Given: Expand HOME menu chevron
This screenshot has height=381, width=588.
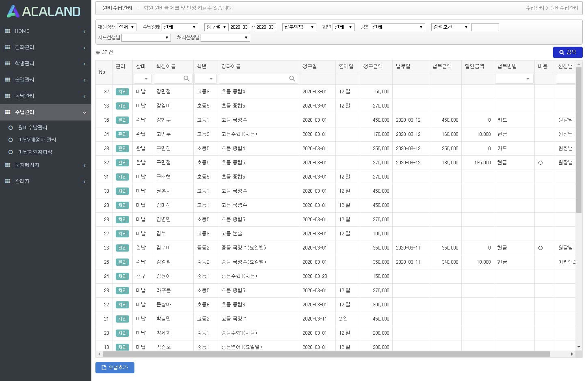Looking at the screenshot, I should (x=84, y=32).
